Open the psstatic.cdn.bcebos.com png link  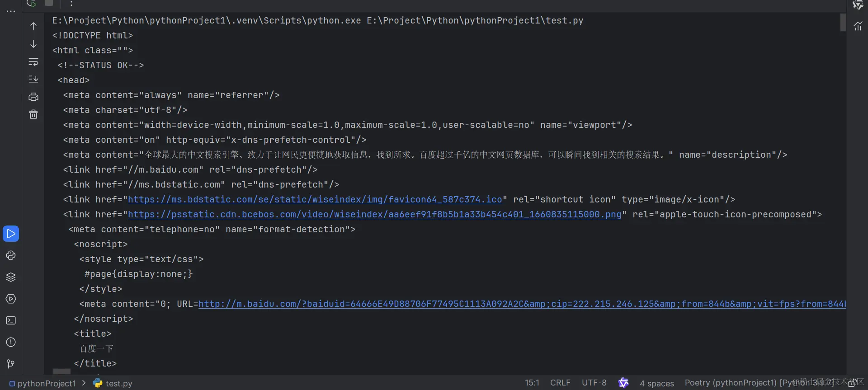375,214
